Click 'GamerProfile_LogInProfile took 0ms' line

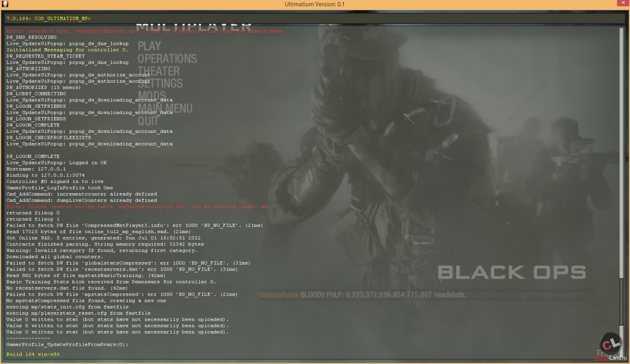(x=60, y=188)
